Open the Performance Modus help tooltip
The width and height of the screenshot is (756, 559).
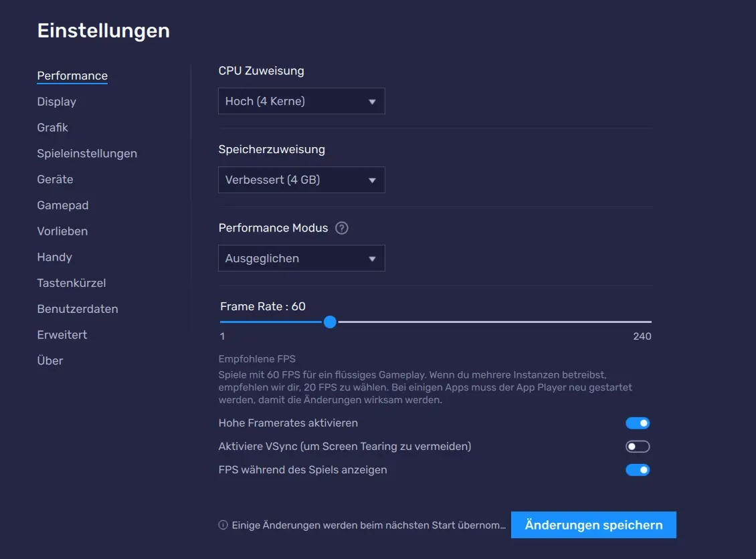click(342, 228)
